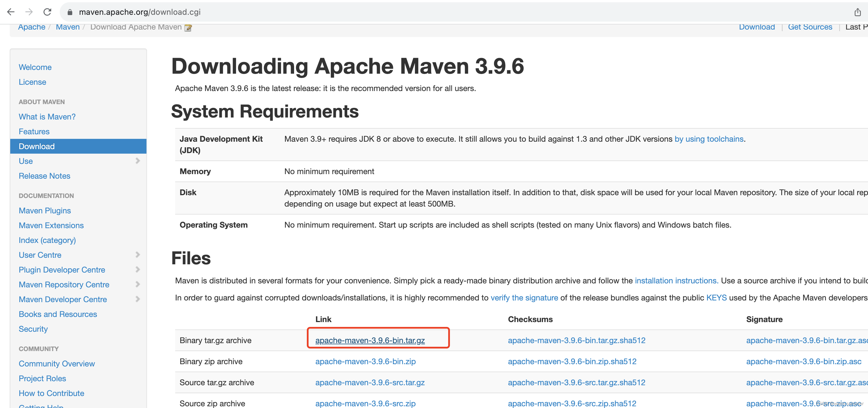
Task: Open the Welcome sidebar link
Action: point(35,67)
